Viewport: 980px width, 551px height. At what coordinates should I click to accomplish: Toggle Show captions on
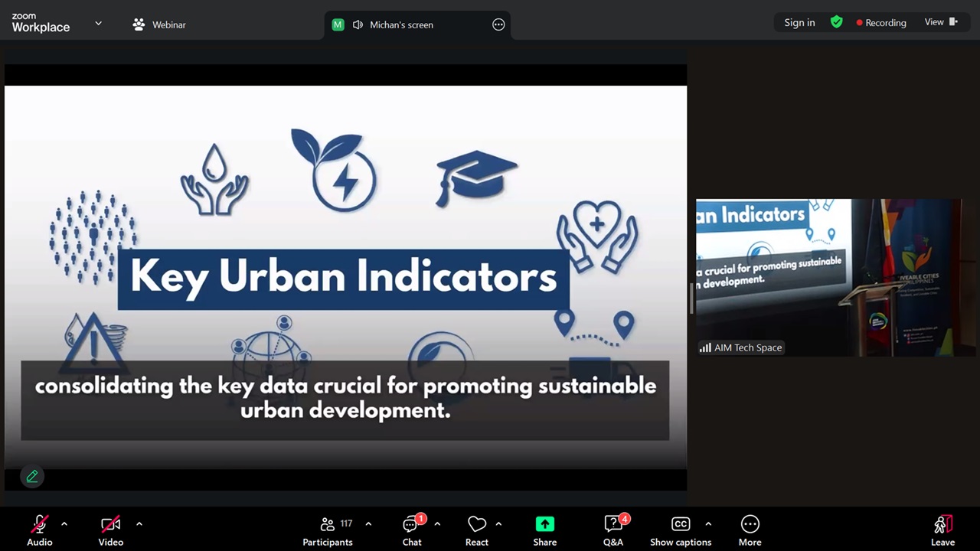tap(680, 530)
